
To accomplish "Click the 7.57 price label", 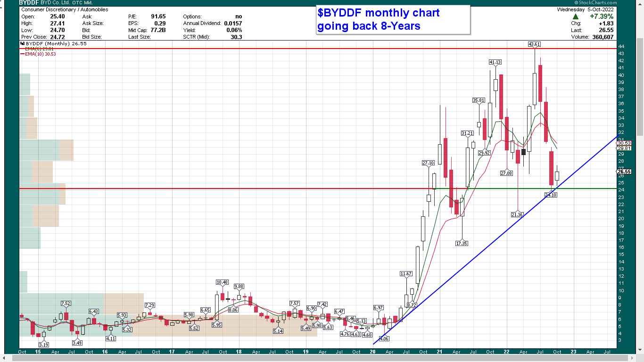I will pos(295,303).
